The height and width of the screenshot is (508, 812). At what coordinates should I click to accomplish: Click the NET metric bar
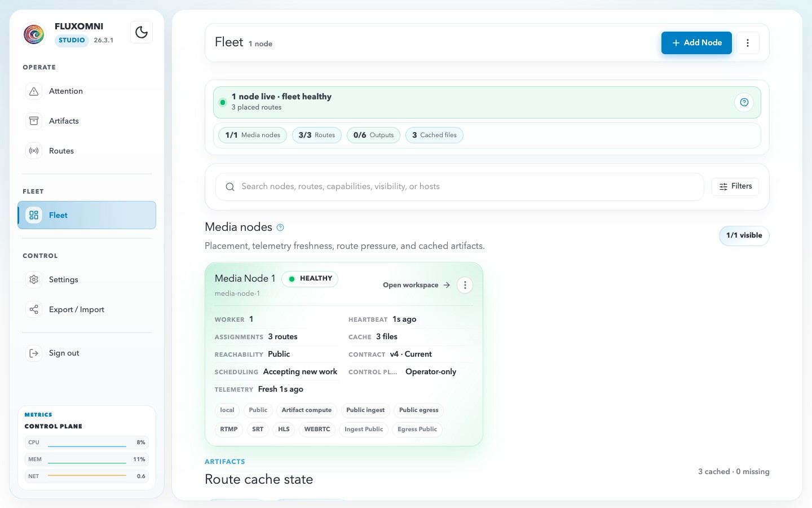click(87, 476)
